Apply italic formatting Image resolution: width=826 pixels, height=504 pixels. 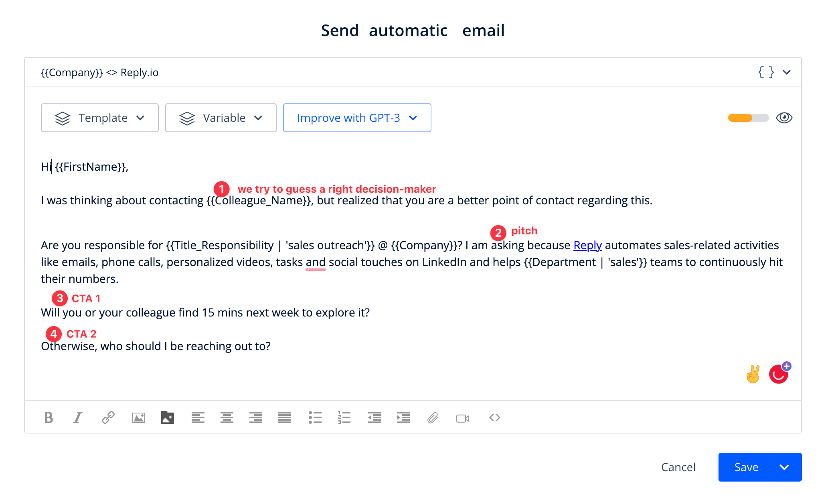78,417
